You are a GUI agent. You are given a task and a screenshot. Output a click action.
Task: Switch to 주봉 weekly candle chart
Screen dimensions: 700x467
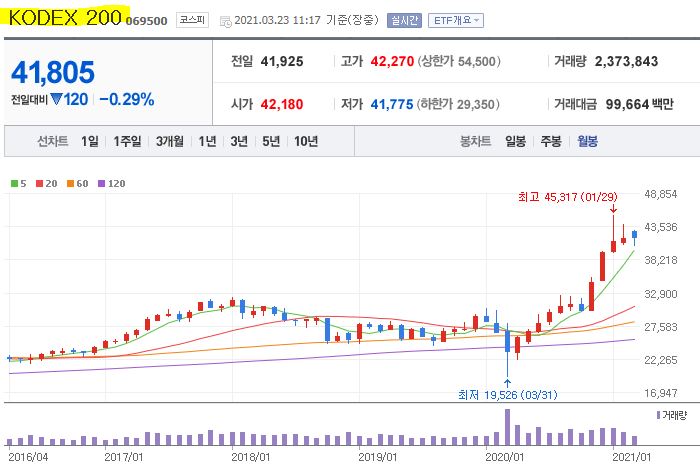[551, 142]
